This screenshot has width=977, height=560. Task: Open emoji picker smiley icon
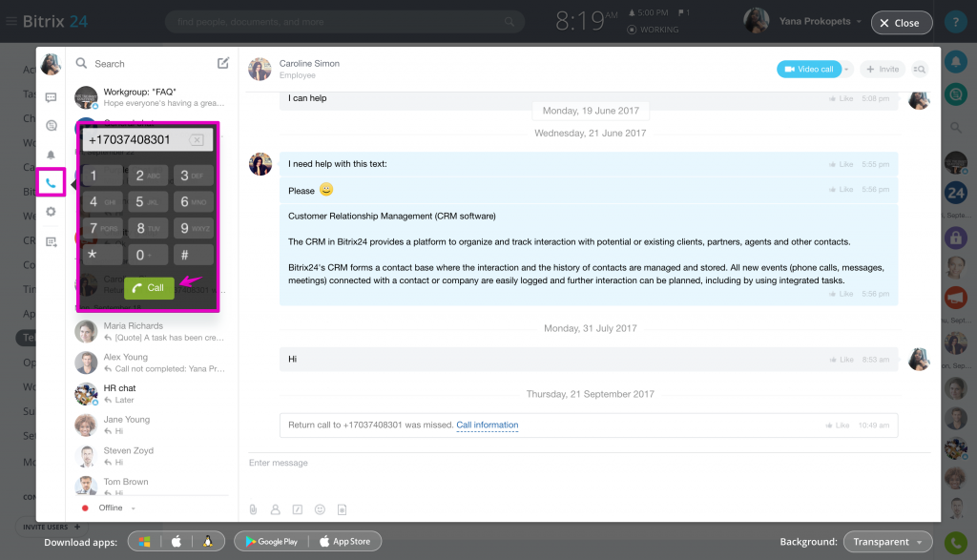pyautogui.click(x=320, y=509)
